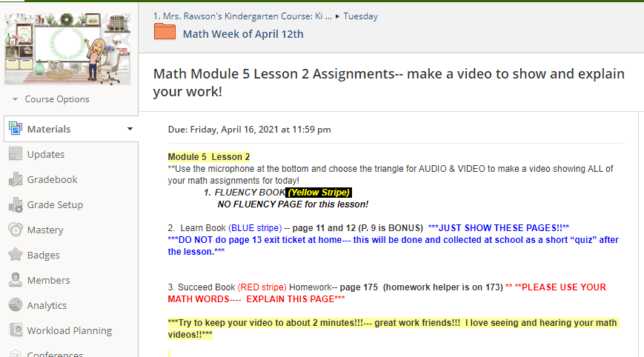Click the orange folder icon
The image size is (644, 357).
click(x=165, y=32)
